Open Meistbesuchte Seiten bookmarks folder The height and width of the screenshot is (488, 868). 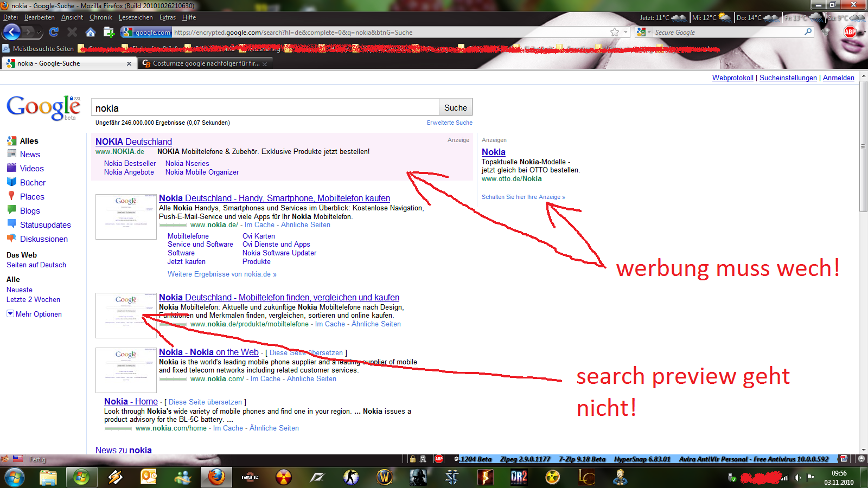(38, 49)
